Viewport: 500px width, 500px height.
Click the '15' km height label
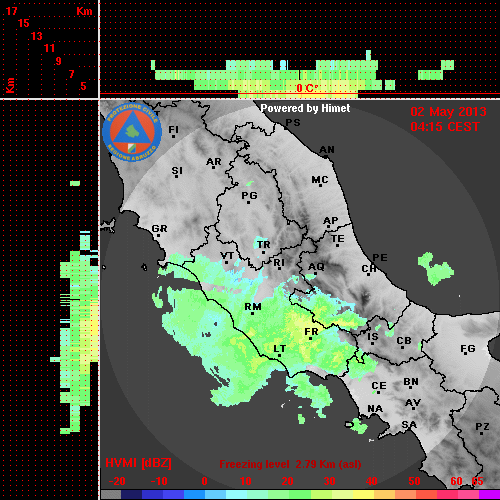click(24, 23)
